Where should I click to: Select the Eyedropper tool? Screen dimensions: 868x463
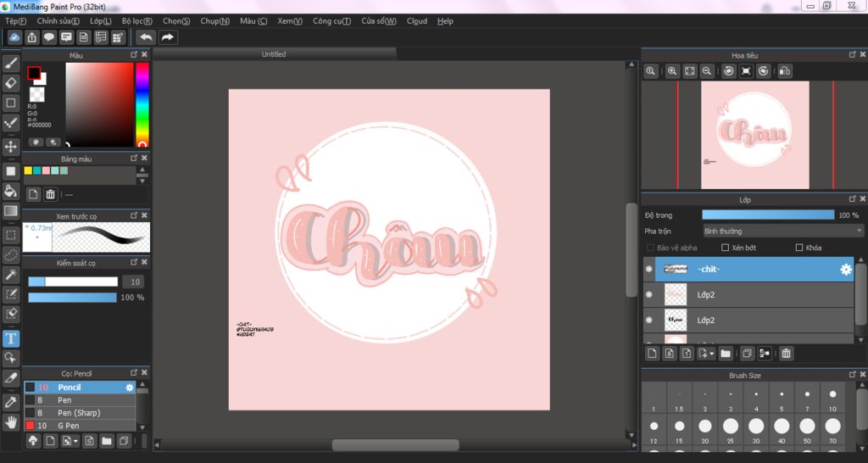click(10, 402)
